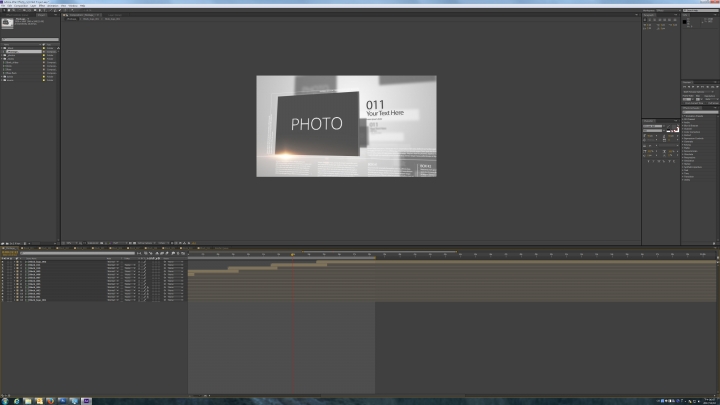The width and height of the screenshot is (720, 405).
Task: Toggle Full Screen checkbox in Preview
Action: 708,103
